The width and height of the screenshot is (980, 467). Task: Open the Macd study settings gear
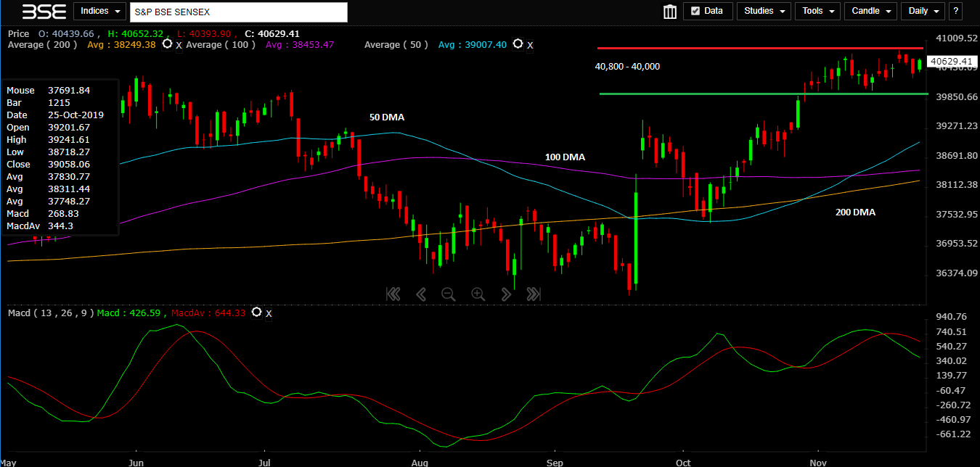click(256, 313)
